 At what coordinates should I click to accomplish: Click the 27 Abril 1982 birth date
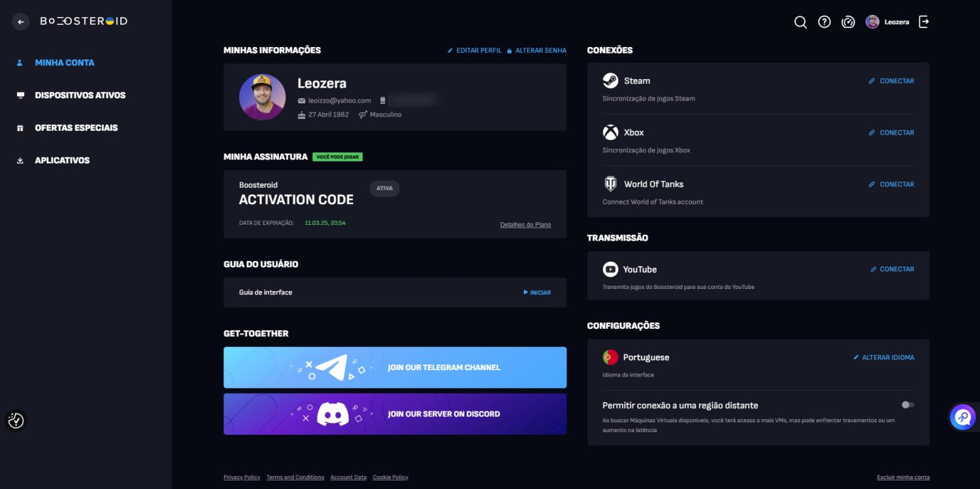[329, 114]
